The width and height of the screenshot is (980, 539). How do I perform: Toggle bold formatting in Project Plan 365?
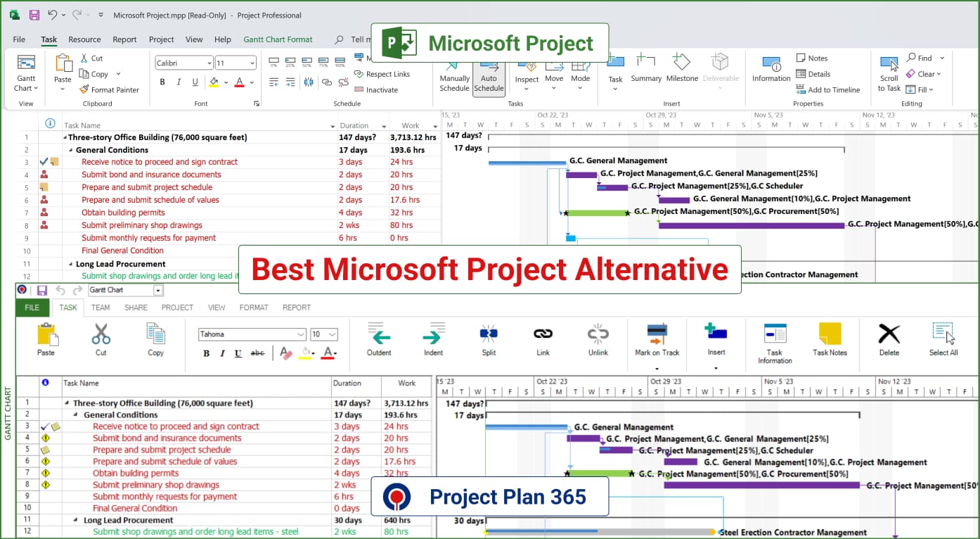205,353
